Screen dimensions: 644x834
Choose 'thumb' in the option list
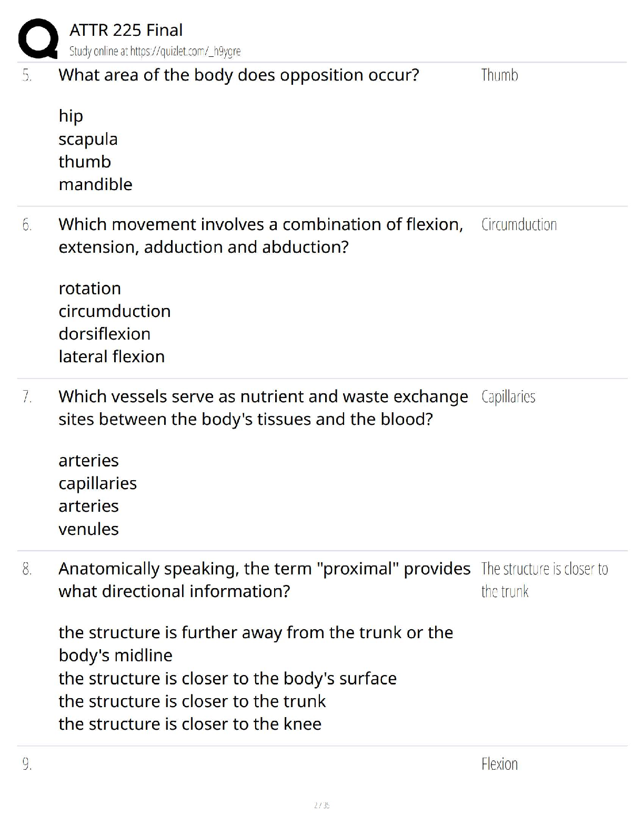tap(85, 162)
